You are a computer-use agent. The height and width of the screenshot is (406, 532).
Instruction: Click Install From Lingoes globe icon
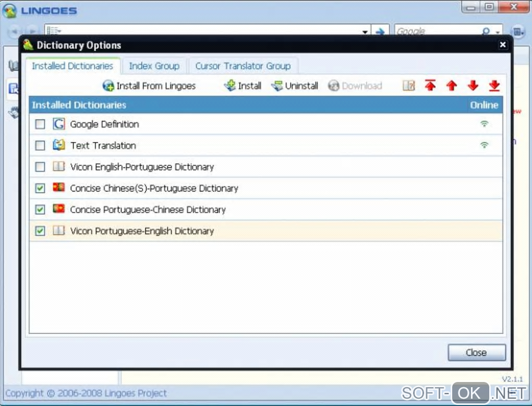108,86
